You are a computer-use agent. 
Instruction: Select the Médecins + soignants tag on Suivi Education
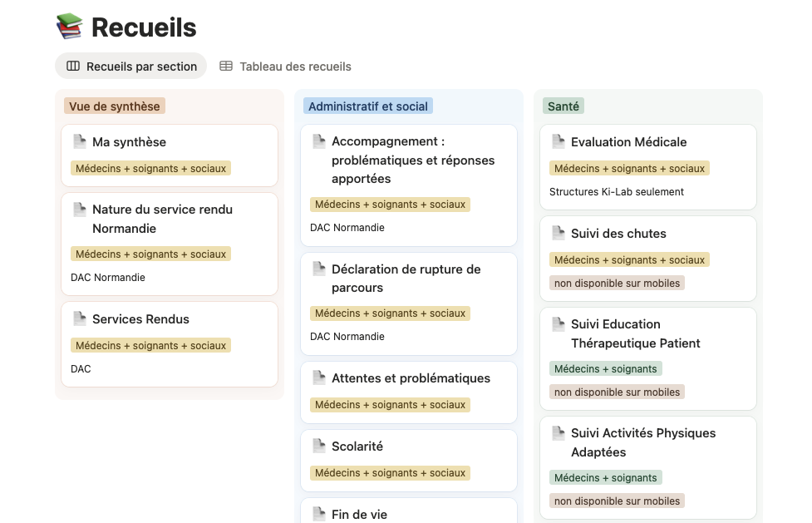click(605, 368)
